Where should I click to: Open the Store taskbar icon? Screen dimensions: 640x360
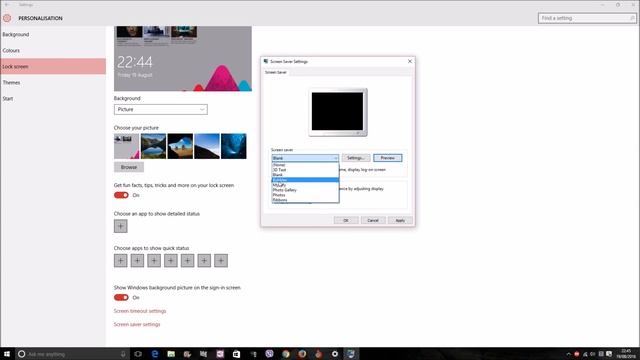[x=236, y=354]
